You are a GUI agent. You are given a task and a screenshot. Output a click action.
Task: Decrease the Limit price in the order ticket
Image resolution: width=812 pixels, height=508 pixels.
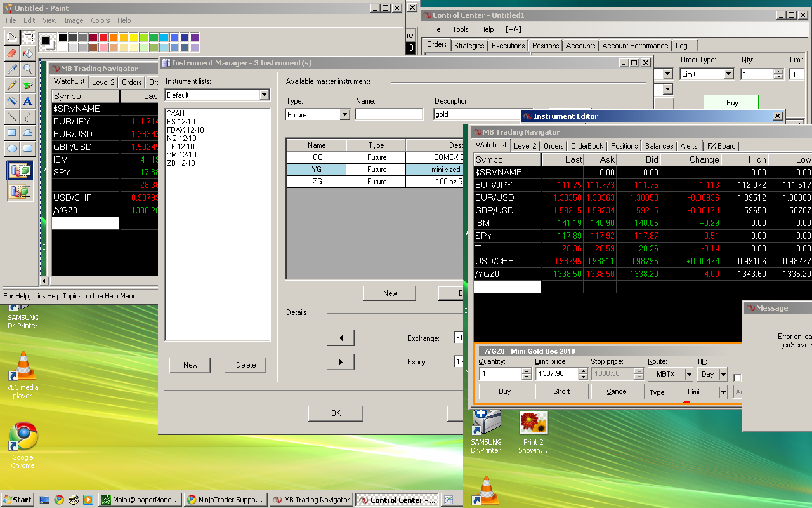582,377
